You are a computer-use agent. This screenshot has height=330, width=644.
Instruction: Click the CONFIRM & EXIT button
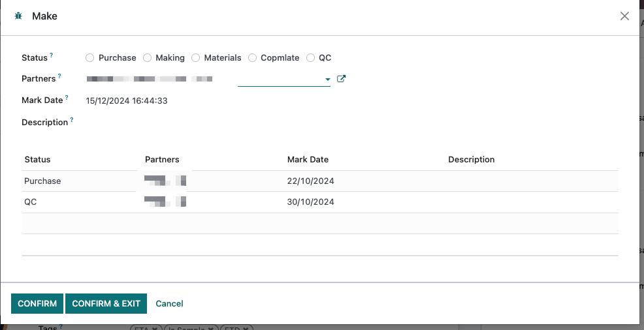(x=106, y=303)
